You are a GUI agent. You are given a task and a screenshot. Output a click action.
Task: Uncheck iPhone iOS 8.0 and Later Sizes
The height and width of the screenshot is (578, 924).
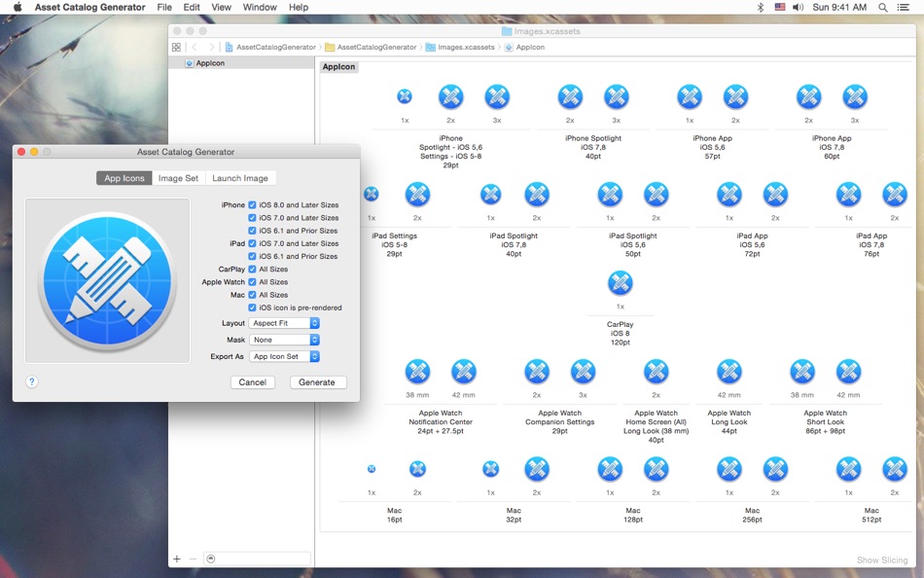(x=252, y=204)
